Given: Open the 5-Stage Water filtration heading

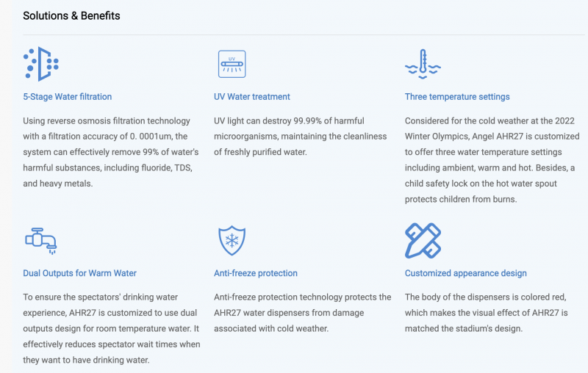Looking at the screenshot, I should click(x=68, y=97).
